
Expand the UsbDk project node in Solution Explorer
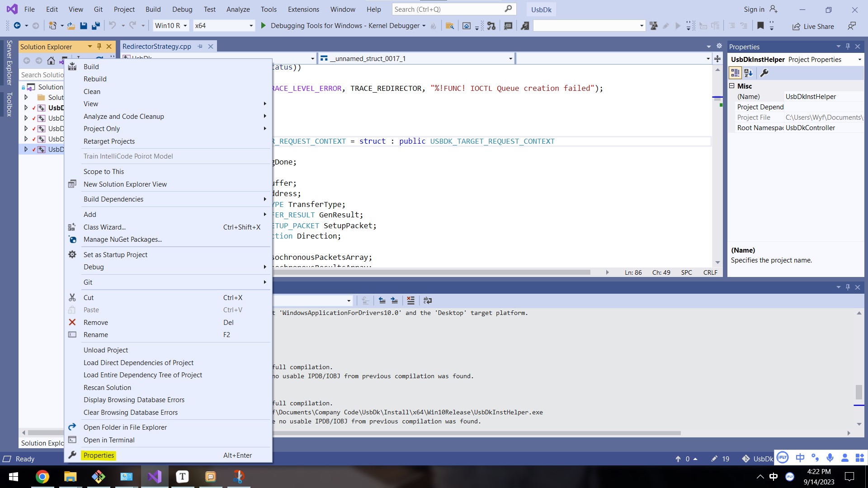(x=26, y=108)
